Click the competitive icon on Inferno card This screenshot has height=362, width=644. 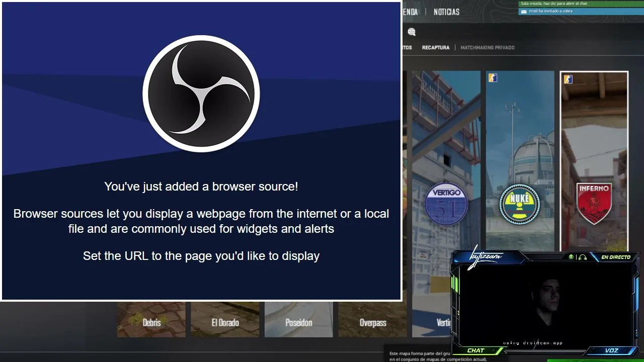coord(568,79)
